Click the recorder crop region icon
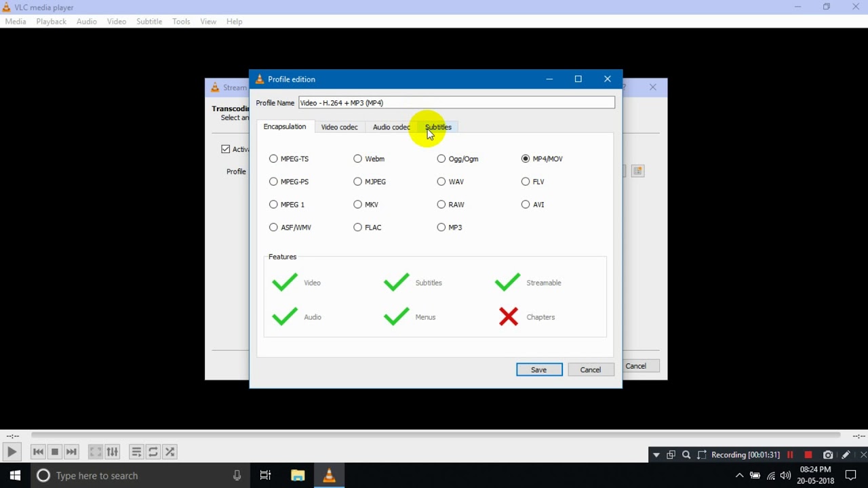 pyautogui.click(x=702, y=455)
